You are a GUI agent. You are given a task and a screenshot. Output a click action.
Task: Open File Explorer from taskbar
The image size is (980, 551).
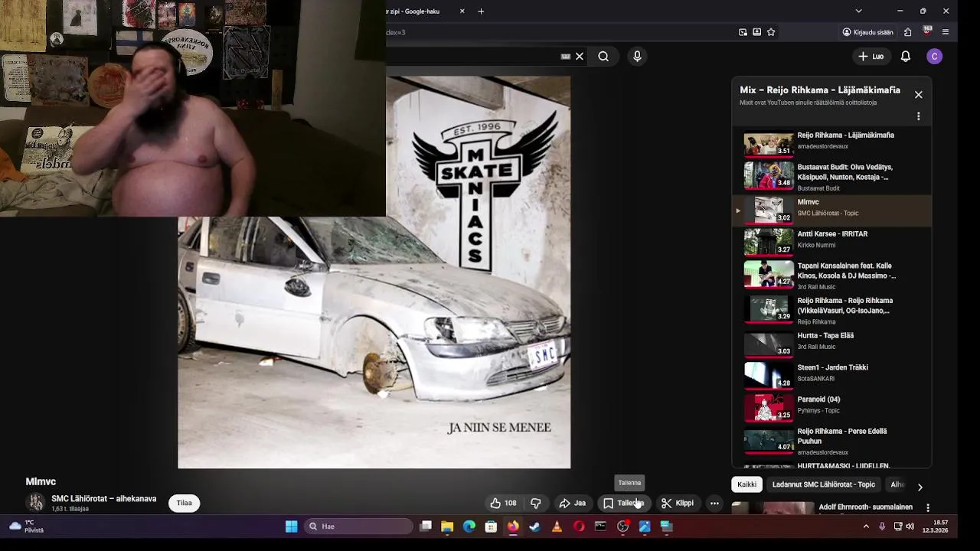447,527
